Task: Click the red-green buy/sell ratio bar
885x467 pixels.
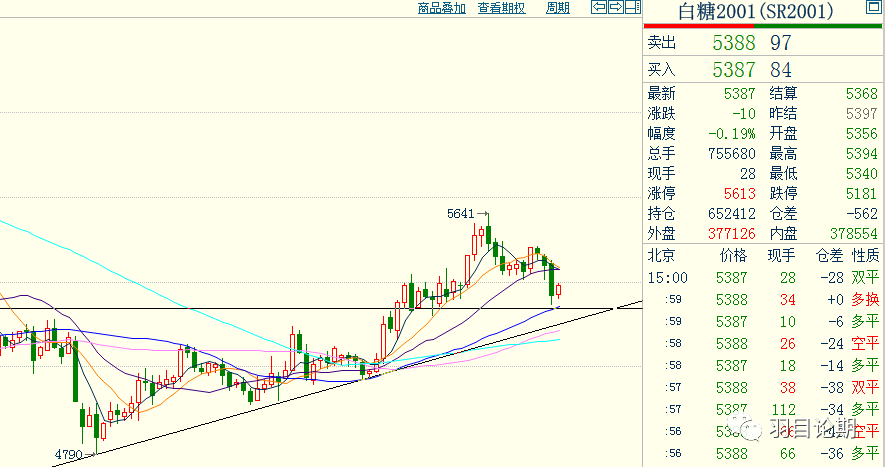Action: 762,26
